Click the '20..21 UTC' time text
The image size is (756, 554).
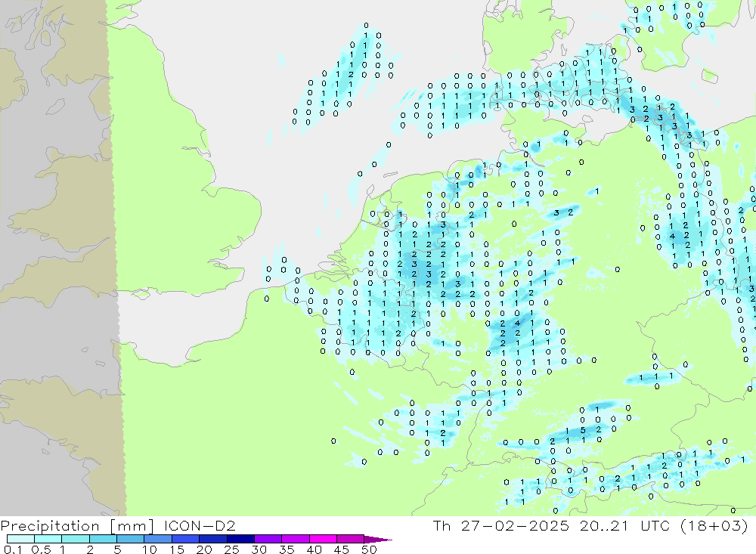tap(625, 525)
